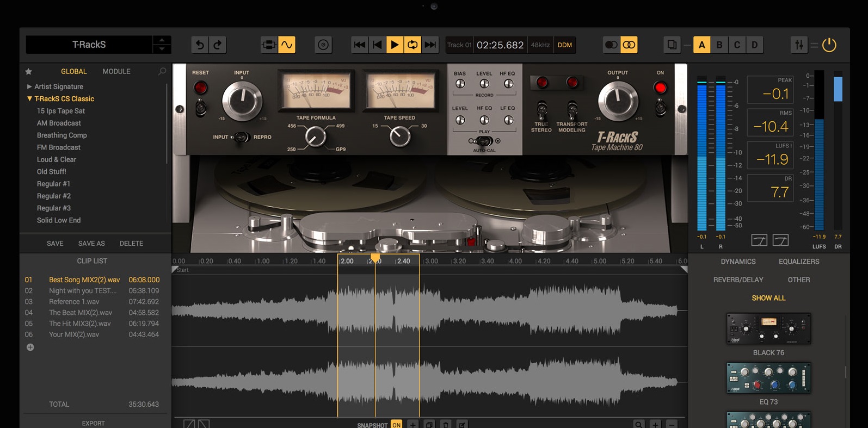The width and height of the screenshot is (868, 428).
Task: Load the Breathing Comp preset
Action: [62, 135]
